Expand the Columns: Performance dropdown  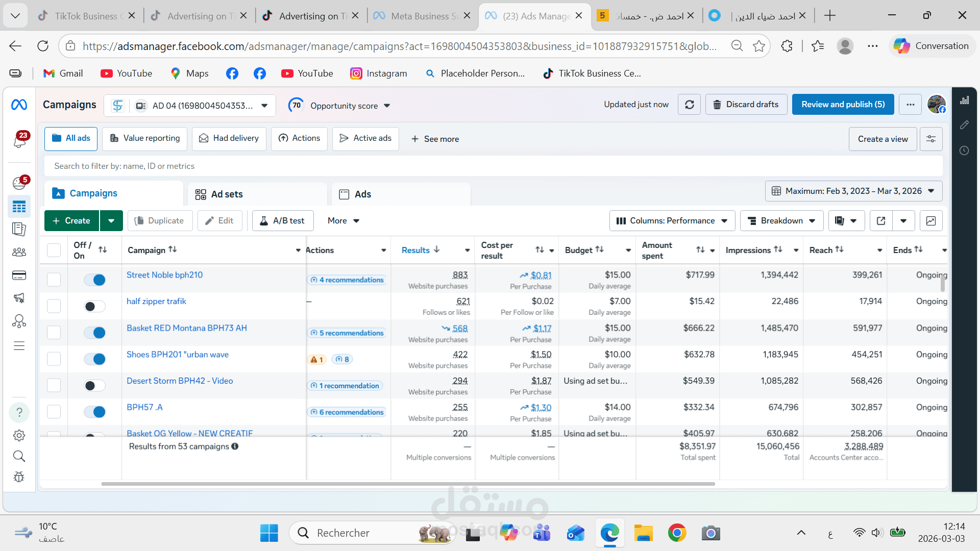coord(672,221)
